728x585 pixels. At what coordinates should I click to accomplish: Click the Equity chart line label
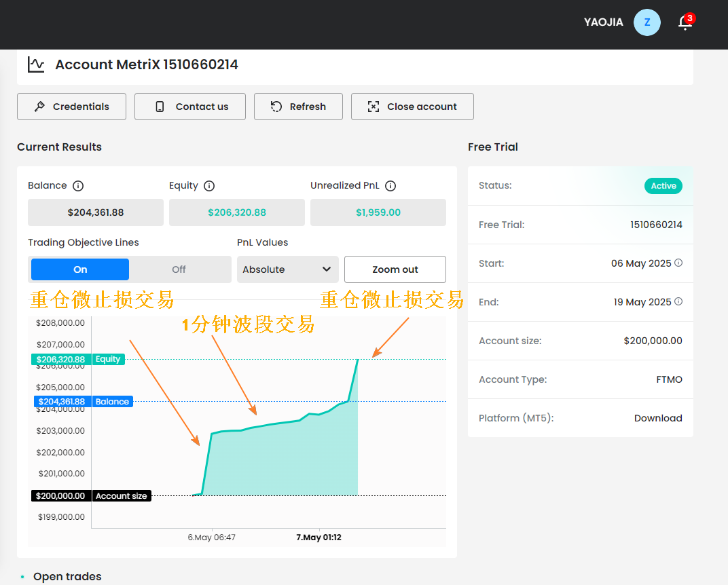click(x=108, y=359)
